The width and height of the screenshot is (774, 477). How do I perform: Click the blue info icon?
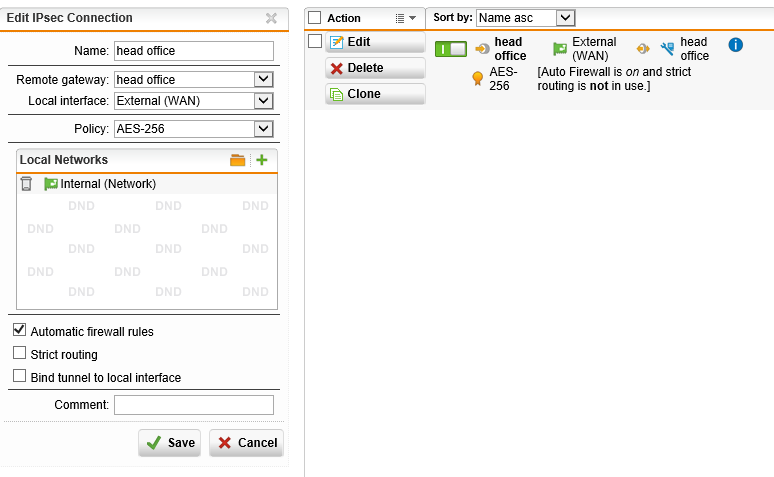point(736,45)
